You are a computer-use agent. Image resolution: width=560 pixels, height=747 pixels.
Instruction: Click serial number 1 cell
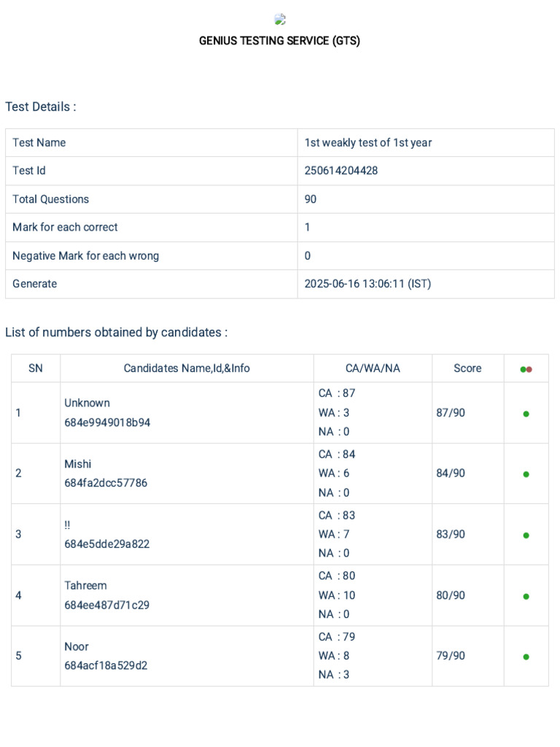(x=36, y=413)
